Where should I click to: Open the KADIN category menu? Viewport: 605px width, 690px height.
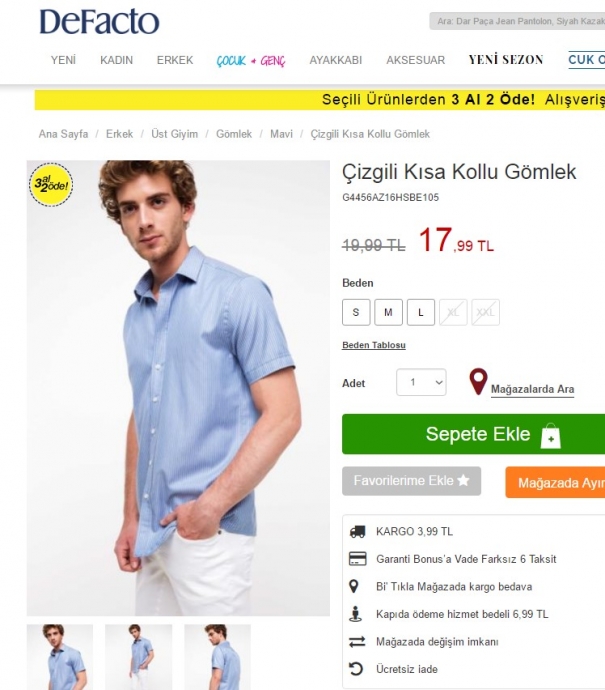tap(117, 60)
